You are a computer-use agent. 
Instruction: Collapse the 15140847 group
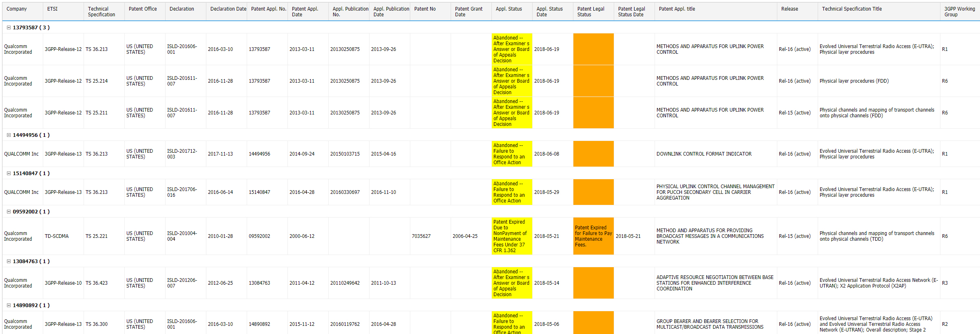coord(9,174)
